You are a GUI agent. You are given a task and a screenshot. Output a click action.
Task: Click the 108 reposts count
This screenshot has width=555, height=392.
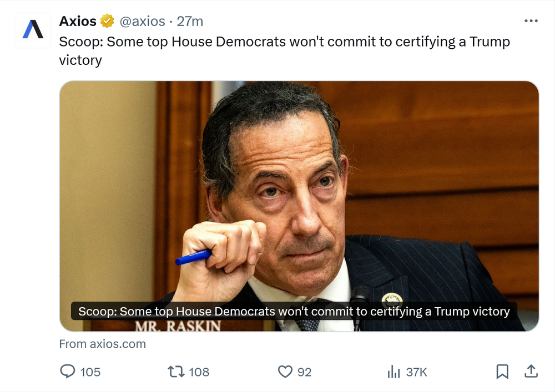[199, 372]
